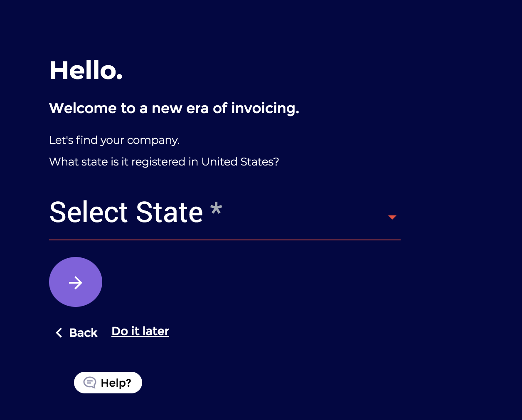Expand the state list with red arrow

392,217
